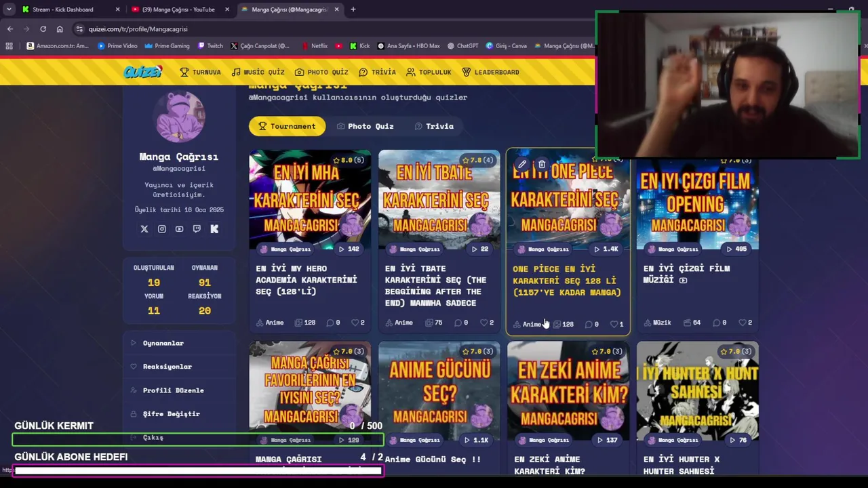Open comments on Çizgi Film Müziği card
Screen dimensions: 868x488
[x=719, y=323]
